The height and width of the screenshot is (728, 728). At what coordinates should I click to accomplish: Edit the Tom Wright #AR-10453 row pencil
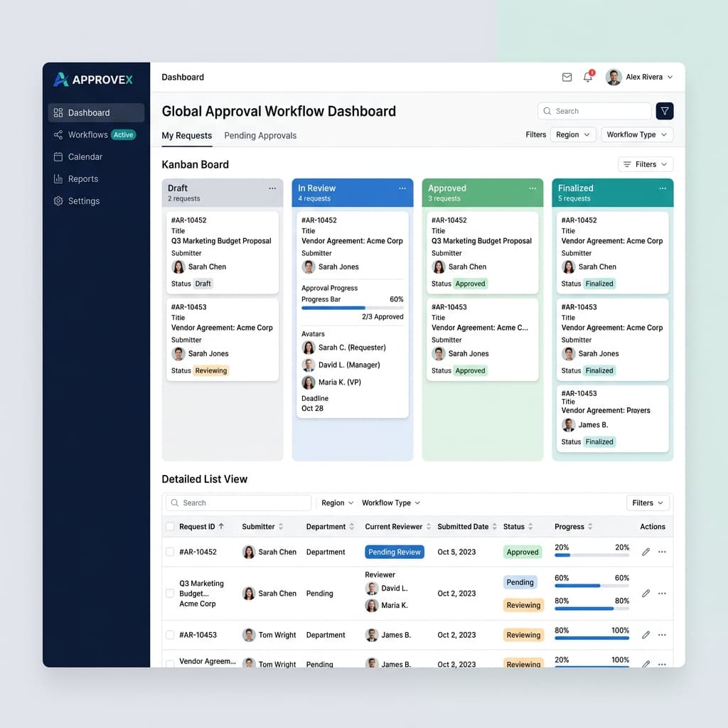tap(646, 635)
